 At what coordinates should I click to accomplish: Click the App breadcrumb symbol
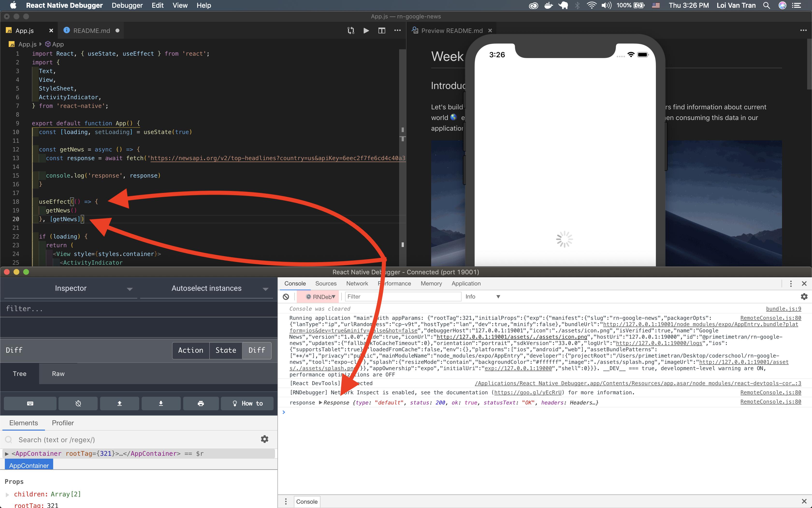point(54,44)
